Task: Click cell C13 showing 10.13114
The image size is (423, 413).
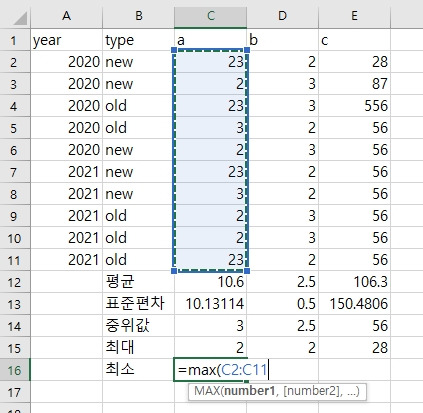Action: [210, 304]
